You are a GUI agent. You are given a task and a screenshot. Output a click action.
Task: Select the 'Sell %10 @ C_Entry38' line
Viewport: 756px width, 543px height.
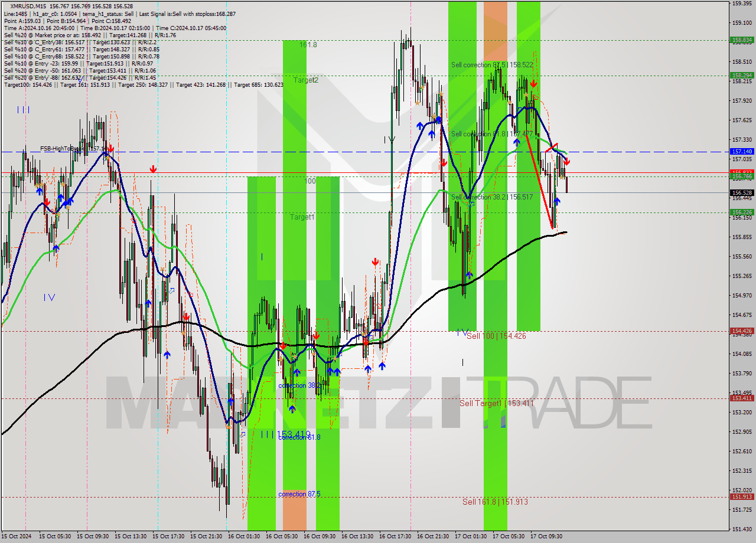tap(79, 42)
